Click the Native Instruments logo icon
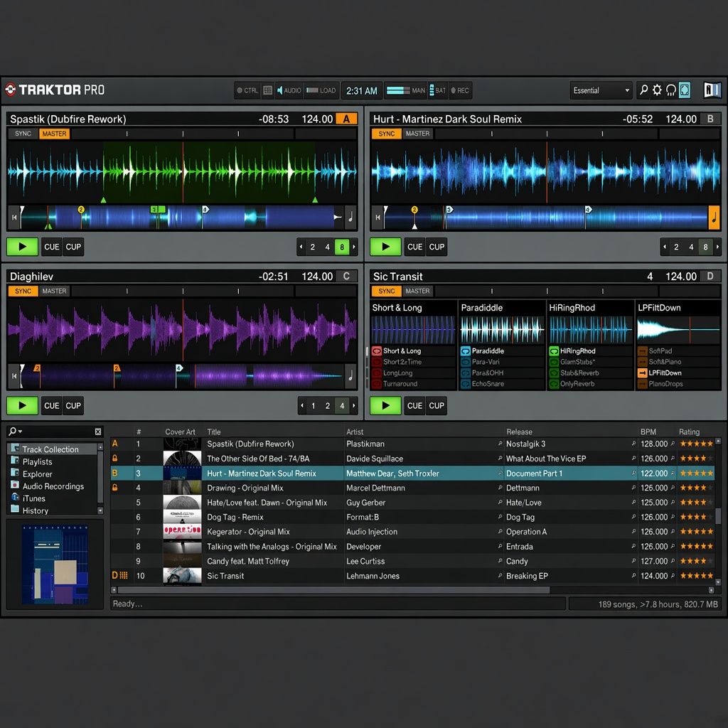728x728 pixels. click(x=712, y=90)
